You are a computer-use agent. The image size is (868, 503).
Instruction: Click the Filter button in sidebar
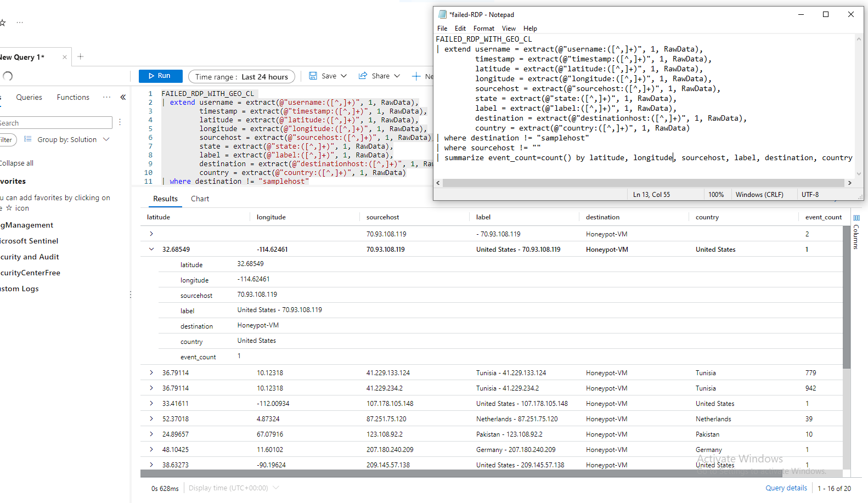tap(8, 140)
